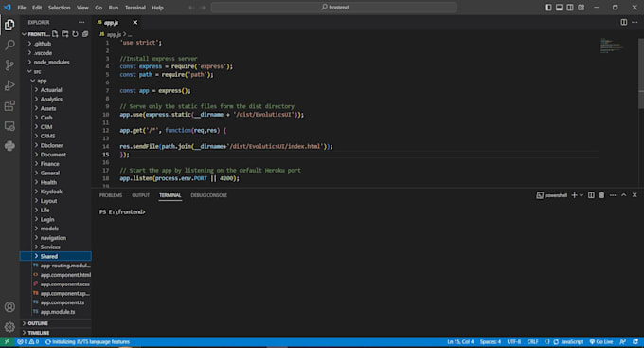Screen dimensions: 644x348
Task: Toggle the bottom panel layout
Action: click(x=559, y=8)
